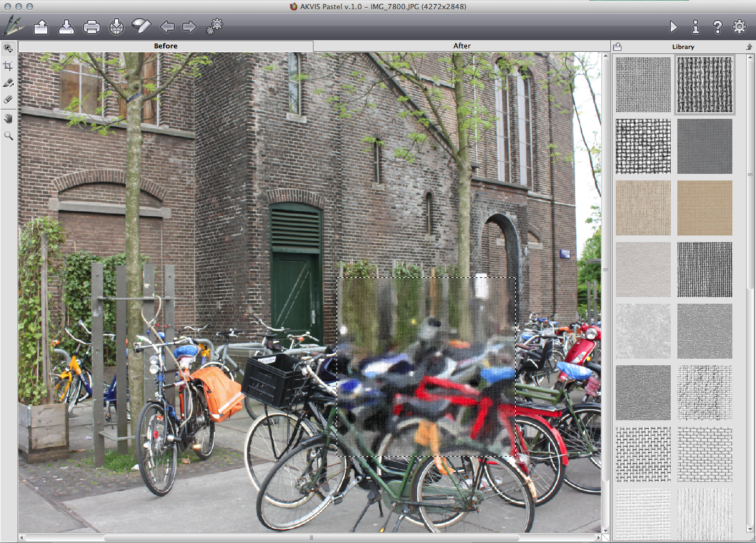Click the Library scrollbar up arrow
The height and width of the screenshot is (543, 756).
pos(750,57)
